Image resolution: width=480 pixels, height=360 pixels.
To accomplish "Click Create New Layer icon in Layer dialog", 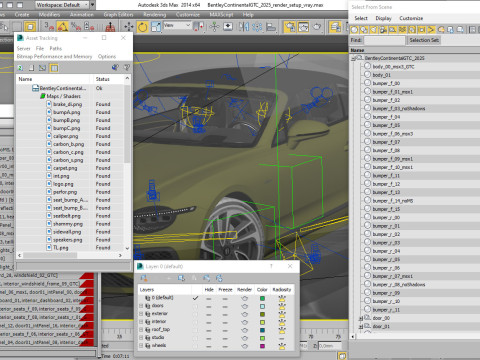I will tap(144, 278).
